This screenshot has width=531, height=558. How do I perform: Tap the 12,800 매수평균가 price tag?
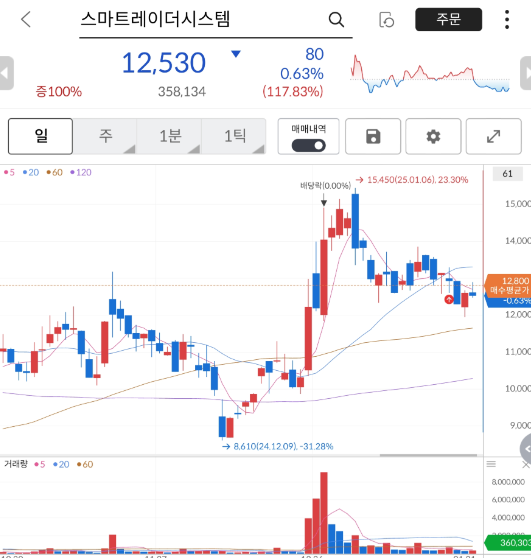click(x=509, y=285)
